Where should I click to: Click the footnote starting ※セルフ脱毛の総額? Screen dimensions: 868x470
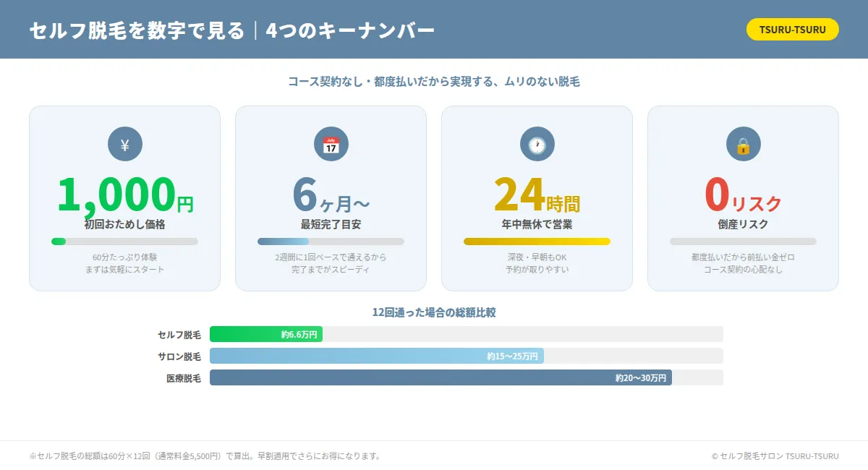pyautogui.click(x=205, y=456)
